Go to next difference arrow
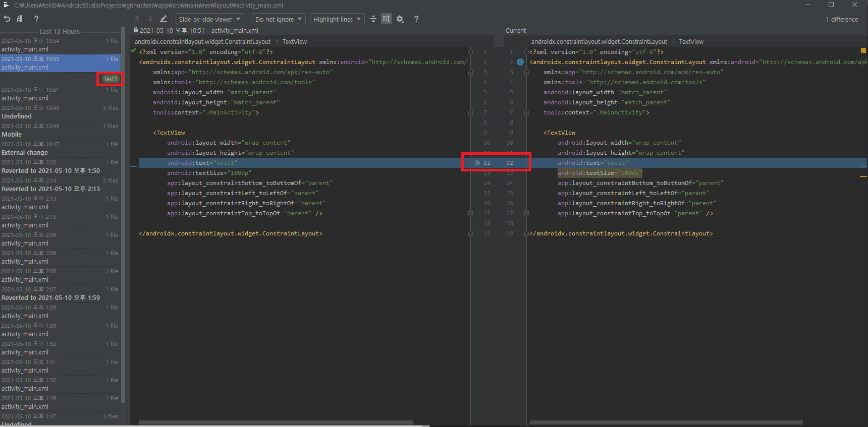The width and height of the screenshot is (868, 427). (150, 19)
